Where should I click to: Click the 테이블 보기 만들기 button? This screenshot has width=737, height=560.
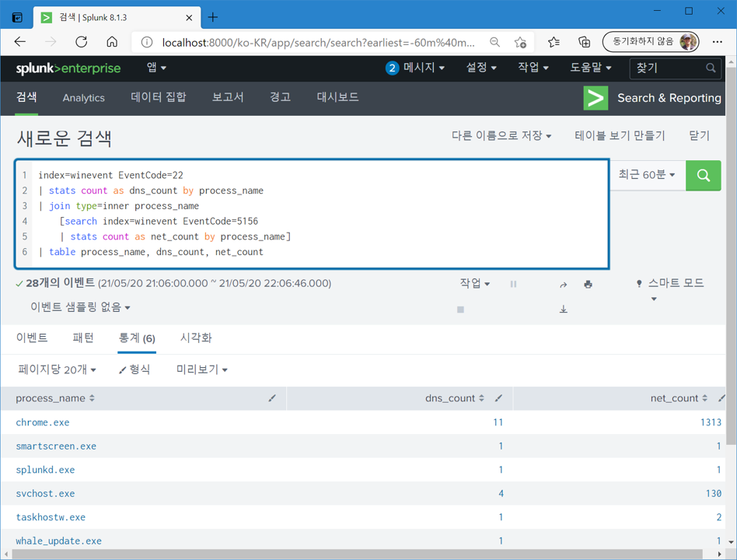click(x=620, y=135)
